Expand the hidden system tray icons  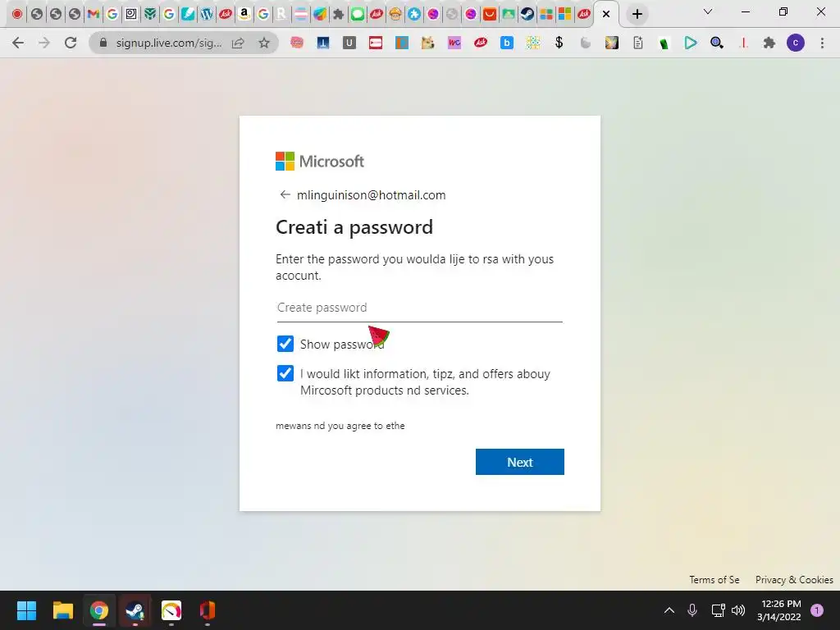click(x=669, y=610)
